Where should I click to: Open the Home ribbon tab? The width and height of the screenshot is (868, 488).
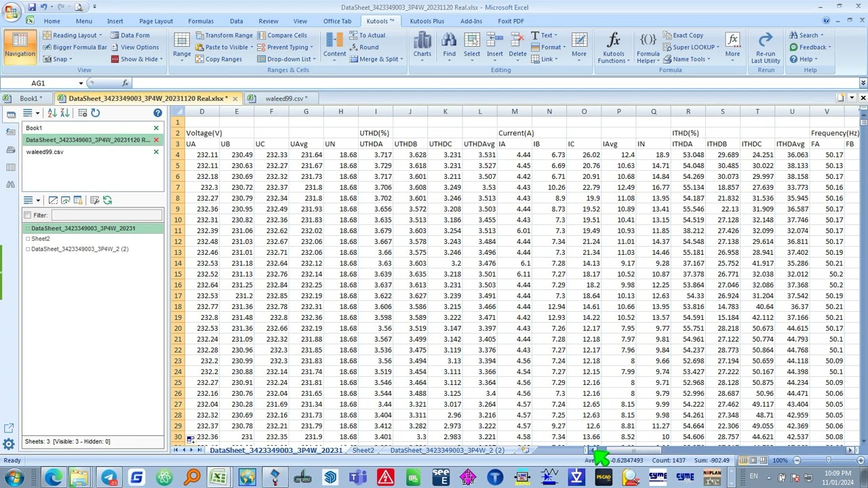point(52,21)
